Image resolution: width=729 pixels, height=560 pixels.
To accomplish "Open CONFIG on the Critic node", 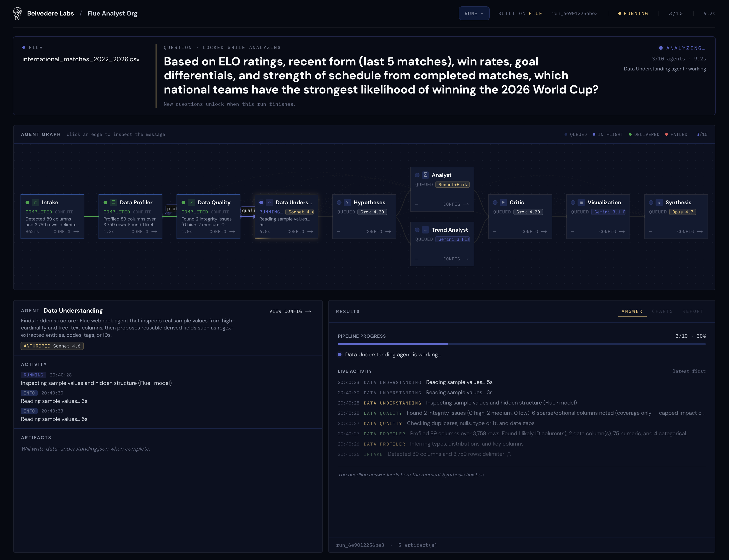I will click(x=534, y=232).
